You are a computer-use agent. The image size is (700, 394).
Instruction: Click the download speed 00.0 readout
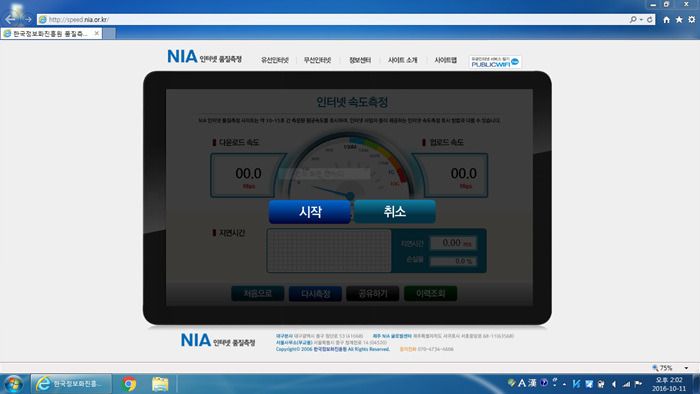tap(248, 173)
